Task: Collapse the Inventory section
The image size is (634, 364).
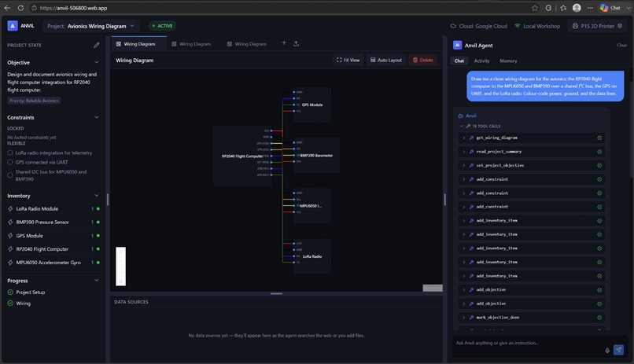Action: coord(96,196)
